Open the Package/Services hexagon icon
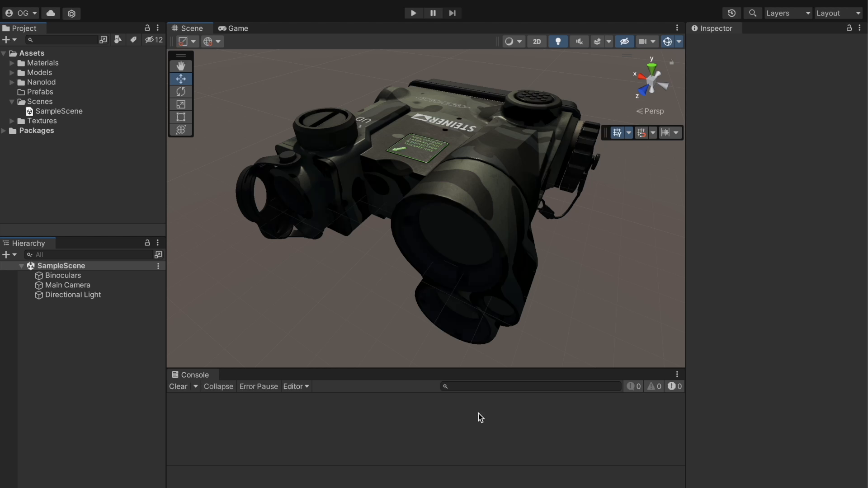This screenshot has height=488, width=868. tap(71, 14)
